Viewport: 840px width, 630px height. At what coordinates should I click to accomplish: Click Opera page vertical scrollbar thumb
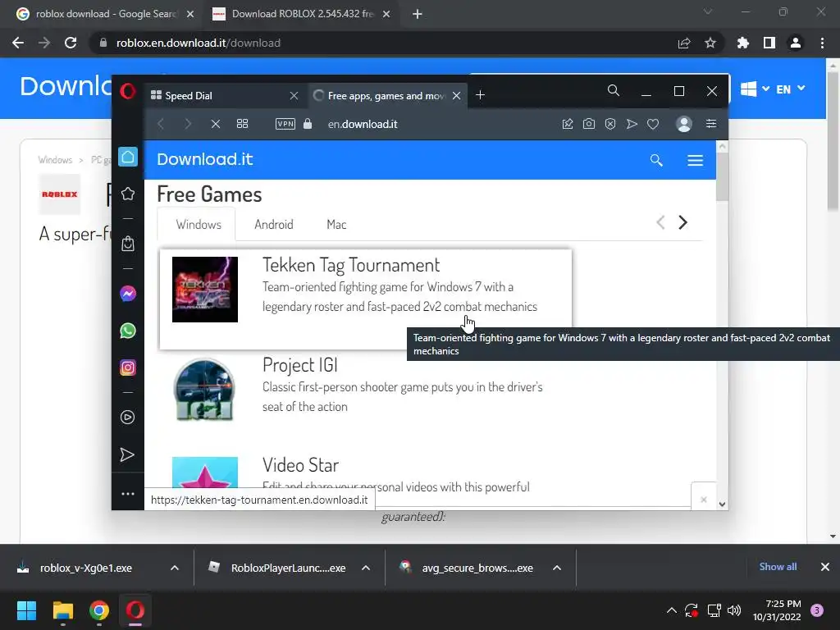click(x=722, y=177)
